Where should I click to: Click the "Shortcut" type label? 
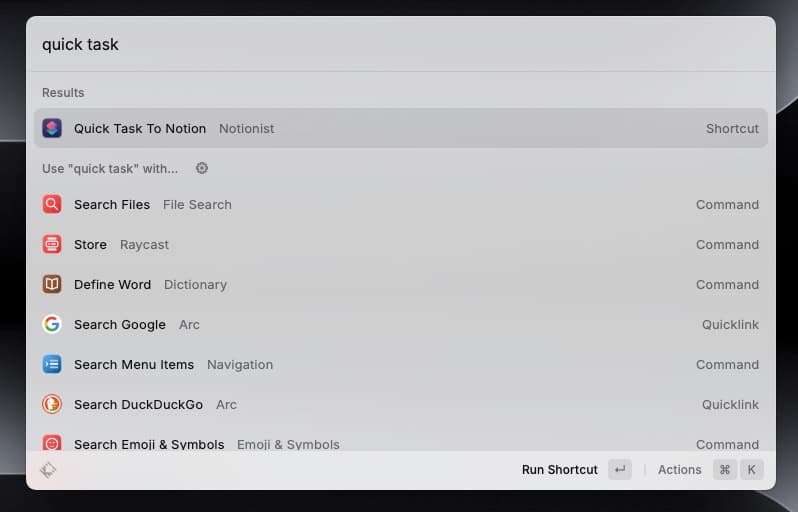pyautogui.click(x=732, y=129)
